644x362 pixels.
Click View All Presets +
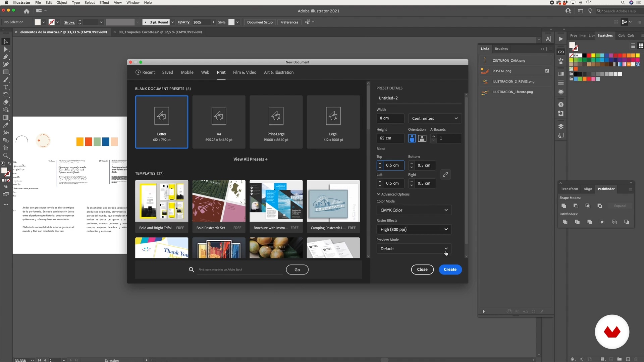coord(251,159)
